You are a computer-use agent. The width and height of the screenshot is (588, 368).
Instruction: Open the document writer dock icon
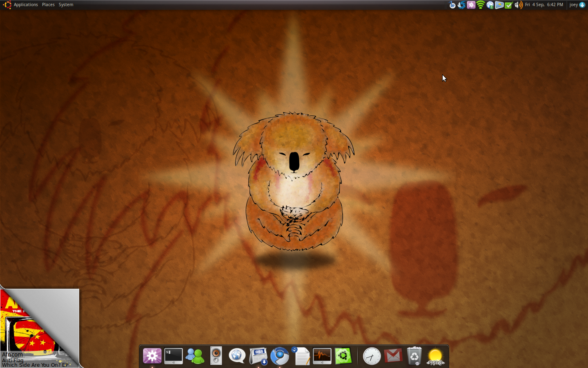(x=301, y=356)
